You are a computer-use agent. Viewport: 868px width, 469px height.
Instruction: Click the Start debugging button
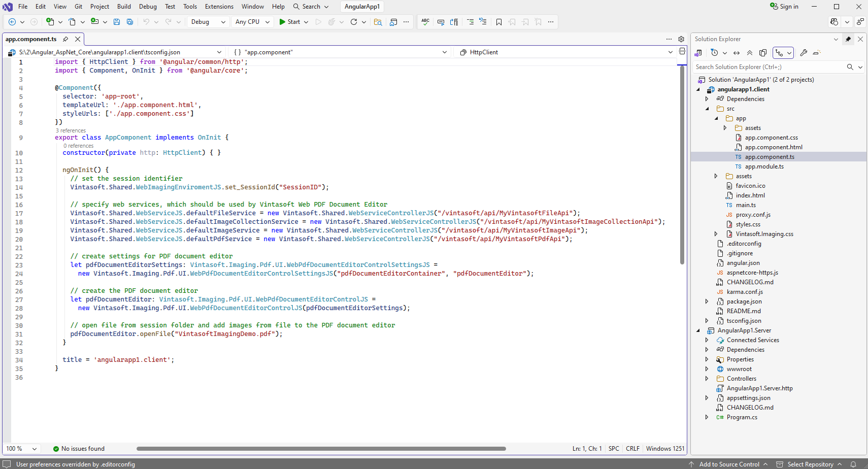tap(289, 22)
